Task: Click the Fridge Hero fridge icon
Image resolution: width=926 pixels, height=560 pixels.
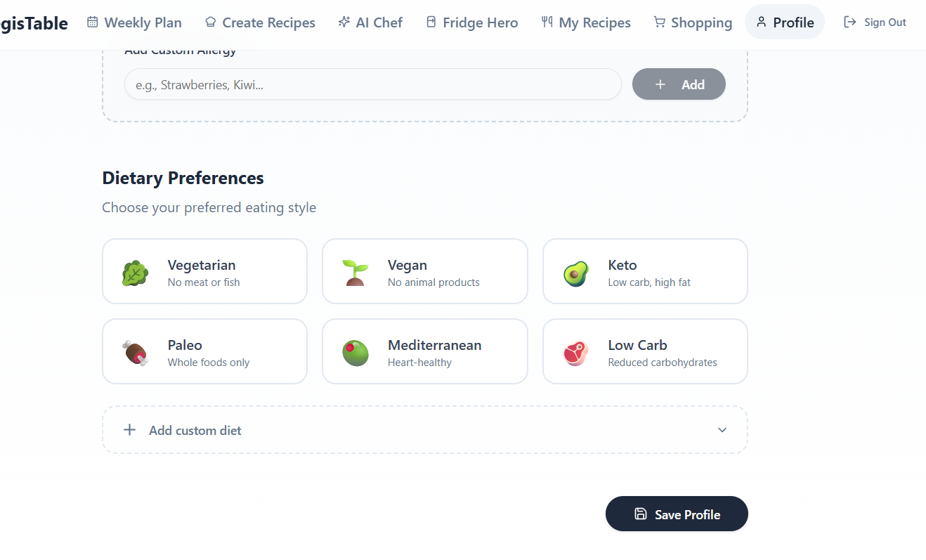Action: coord(431,22)
